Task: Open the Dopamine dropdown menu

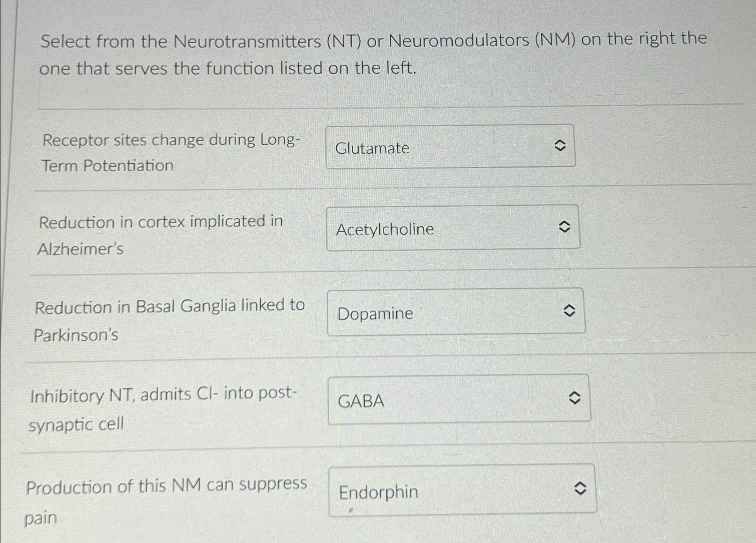Action: (x=456, y=312)
